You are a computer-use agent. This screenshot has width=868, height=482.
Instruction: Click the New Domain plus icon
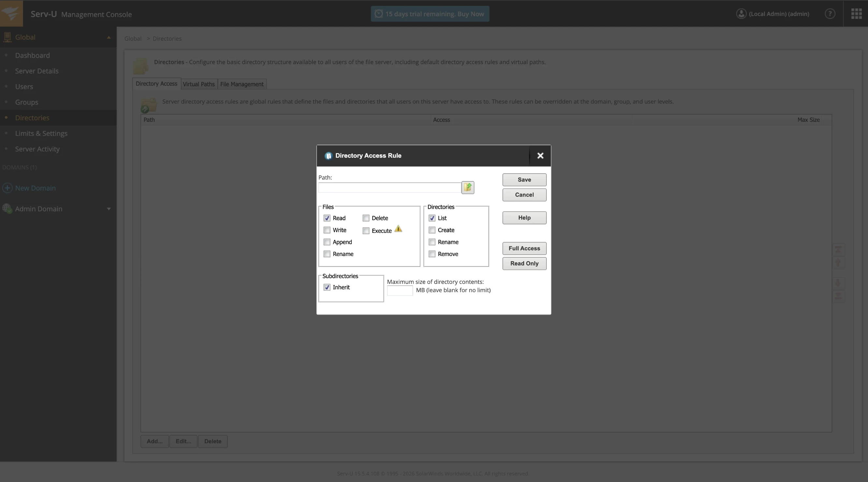pos(7,188)
